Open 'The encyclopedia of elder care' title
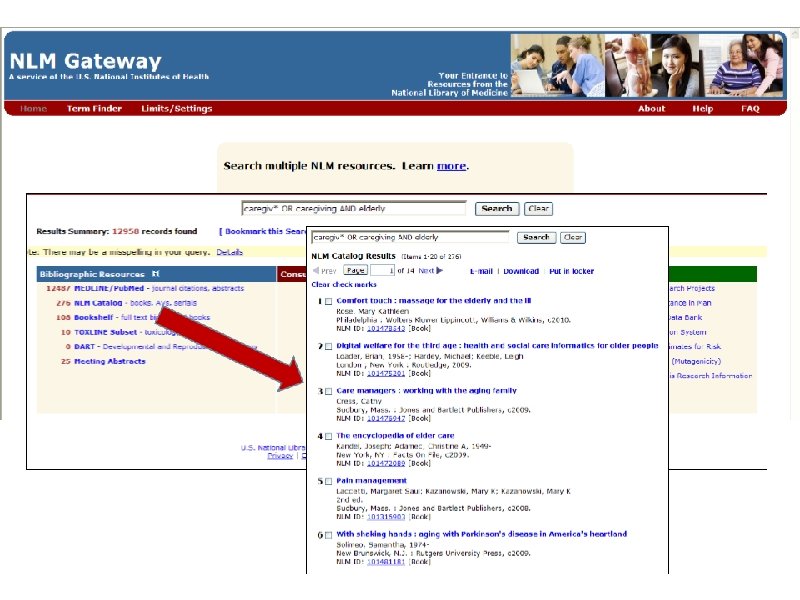Image resolution: width=800 pixels, height=600 pixels. tap(395, 436)
